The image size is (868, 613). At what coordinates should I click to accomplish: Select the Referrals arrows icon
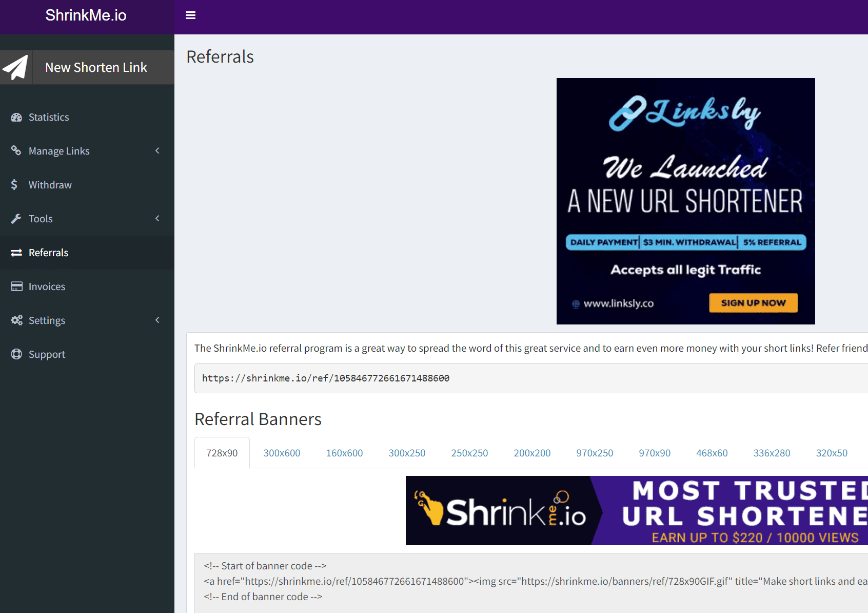[x=16, y=252]
